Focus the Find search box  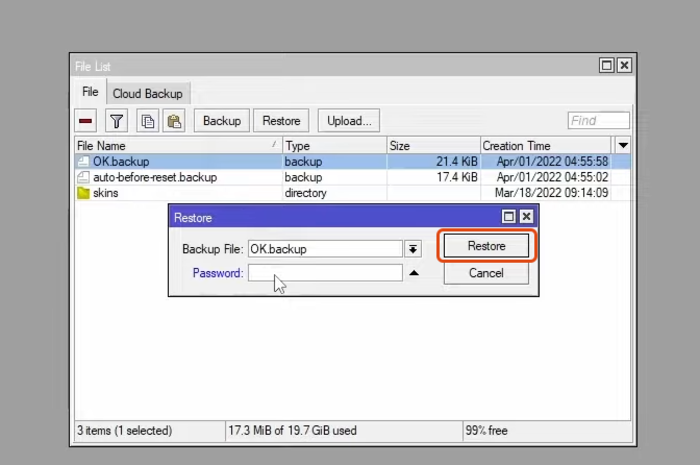[x=598, y=121]
